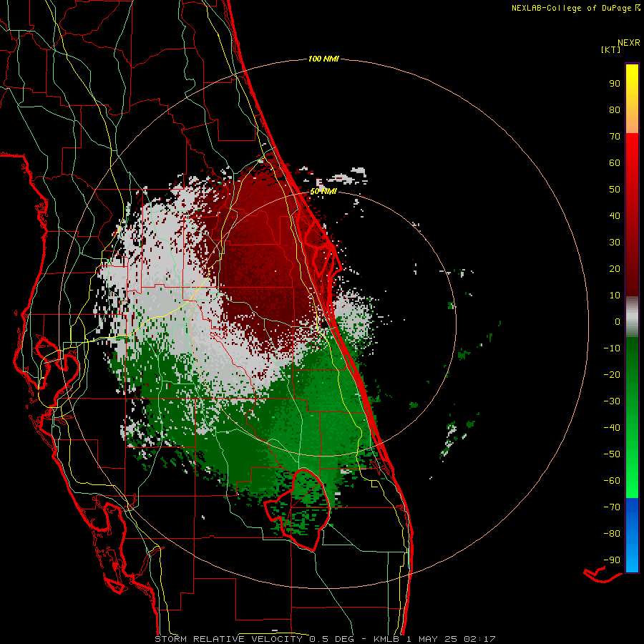Click the -40 scale label
644x644 pixels.
tap(612, 428)
